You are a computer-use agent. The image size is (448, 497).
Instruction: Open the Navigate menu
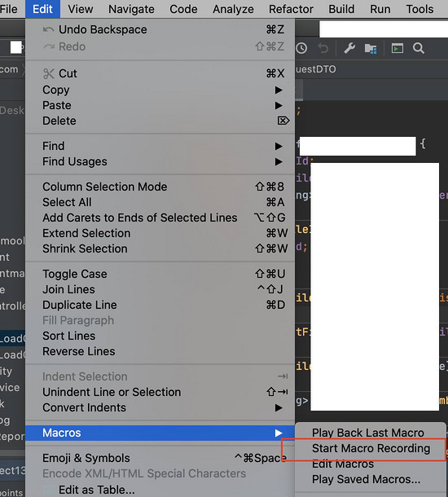pyautogui.click(x=131, y=9)
